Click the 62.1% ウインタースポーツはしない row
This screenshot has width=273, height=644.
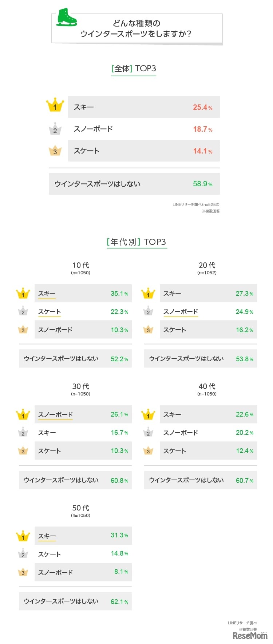(x=75, y=601)
